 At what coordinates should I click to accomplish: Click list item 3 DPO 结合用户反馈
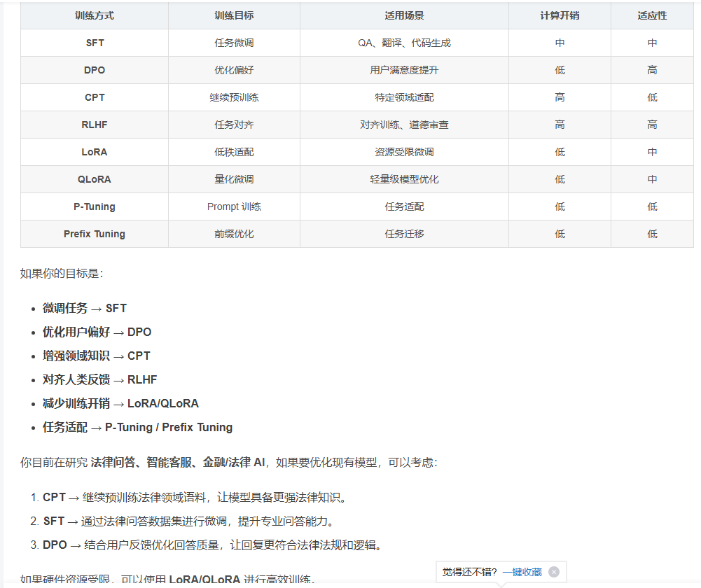coord(212,545)
